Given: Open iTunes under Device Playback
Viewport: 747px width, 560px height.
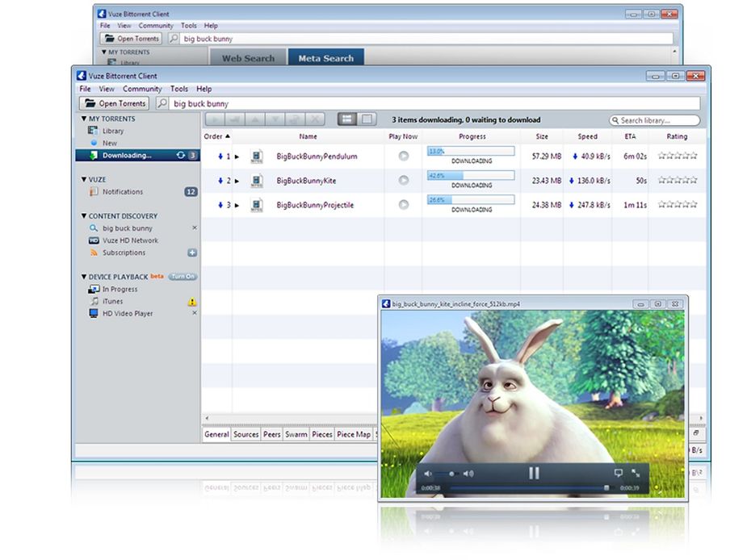Looking at the screenshot, I should 114,300.
